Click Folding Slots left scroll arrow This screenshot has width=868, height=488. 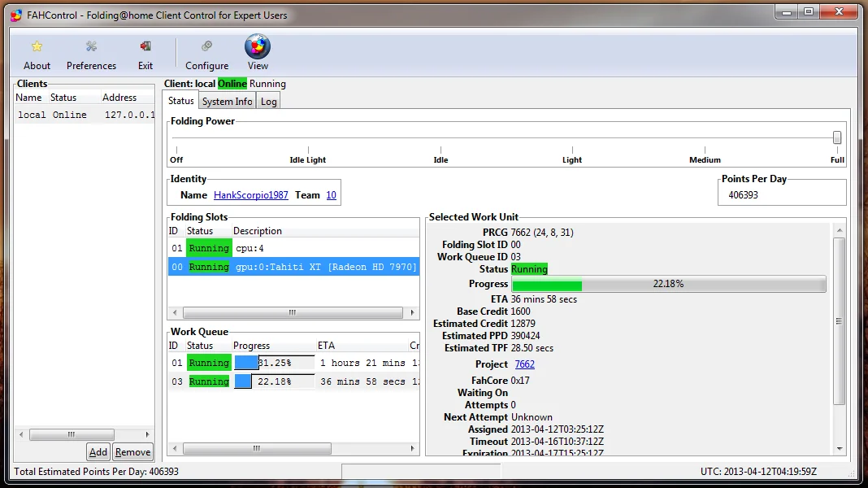click(175, 313)
